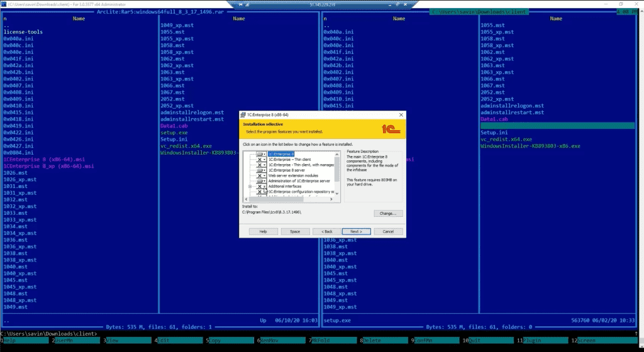This screenshot has width=644, height=352.
Task: Open state dropdown for Additional interfaces
Action: pos(261,186)
